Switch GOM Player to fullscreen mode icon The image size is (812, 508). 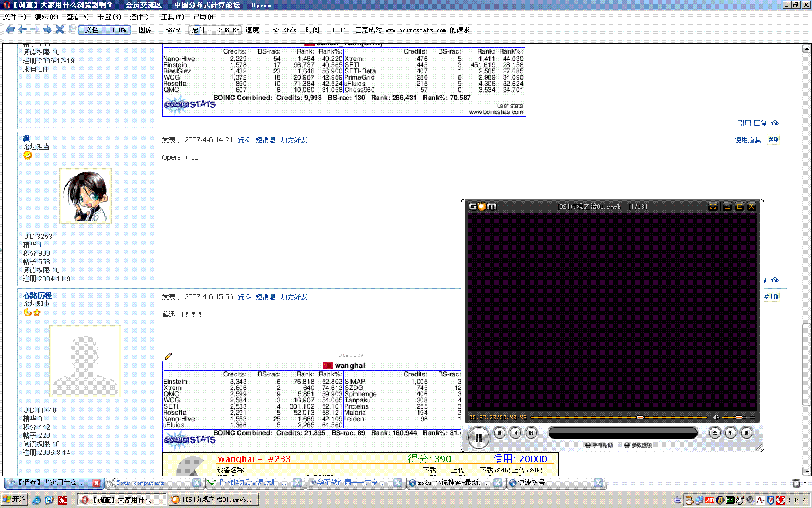pos(713,207)
